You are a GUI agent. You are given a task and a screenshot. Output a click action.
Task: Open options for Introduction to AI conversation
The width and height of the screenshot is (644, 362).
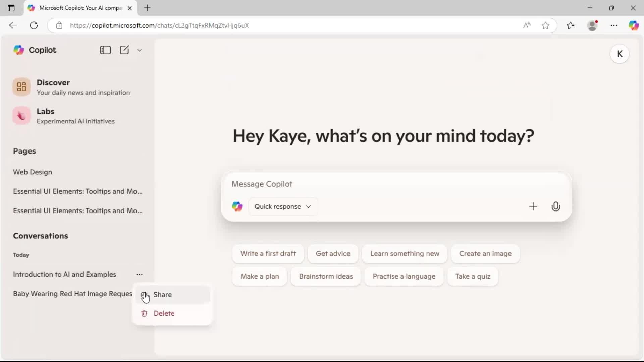point(140,274)
